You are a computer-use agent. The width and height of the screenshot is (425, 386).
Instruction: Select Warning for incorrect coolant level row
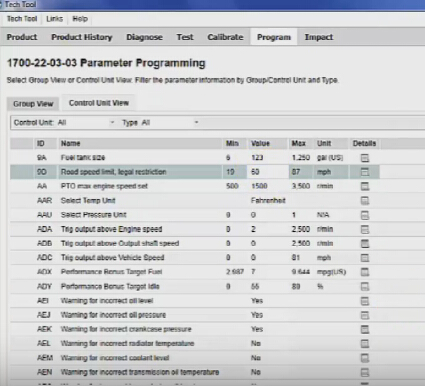click(195, 358)
